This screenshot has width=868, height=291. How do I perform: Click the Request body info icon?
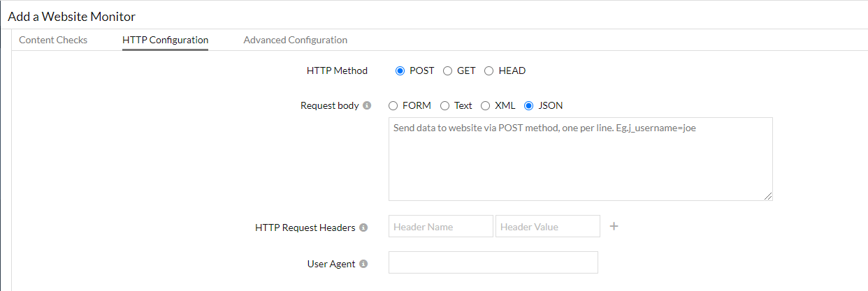(367, 106)
